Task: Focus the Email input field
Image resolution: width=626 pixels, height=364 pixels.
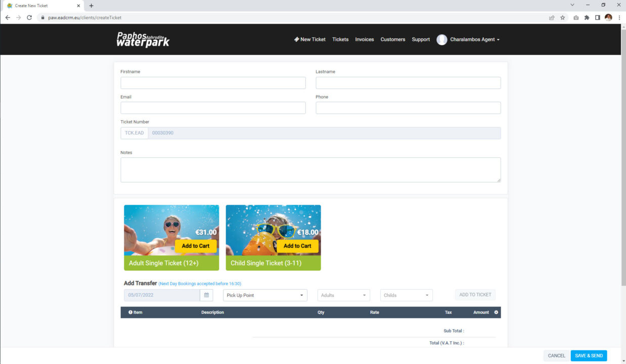Action: (x=213, y=108)
